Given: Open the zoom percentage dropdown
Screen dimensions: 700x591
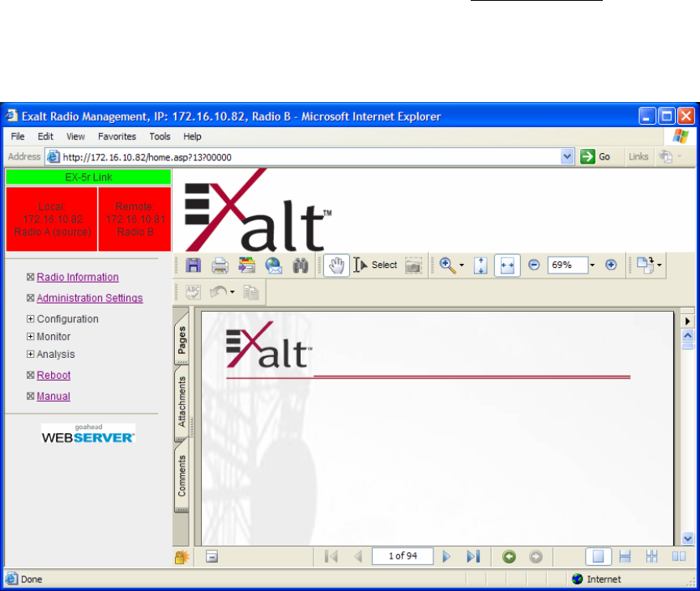Looking at the screenshot, I should point(592,265).
